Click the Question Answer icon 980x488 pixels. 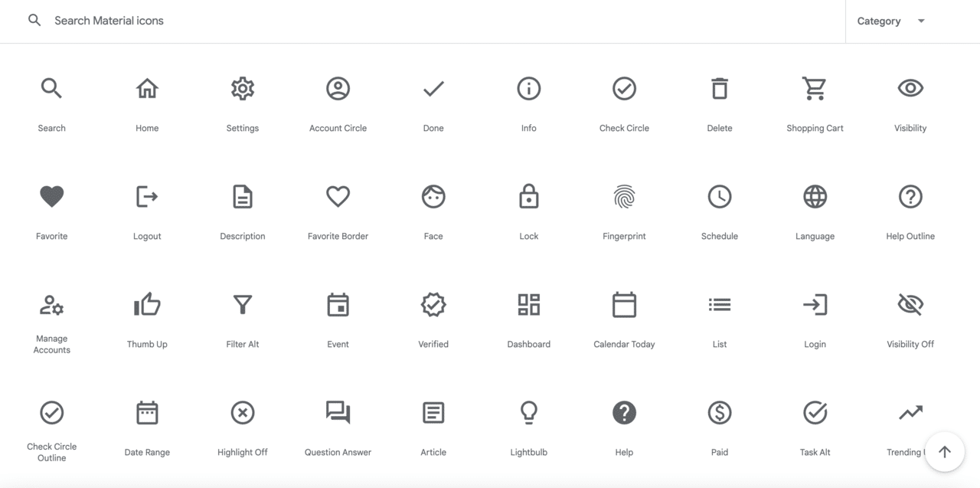(338, 412)
